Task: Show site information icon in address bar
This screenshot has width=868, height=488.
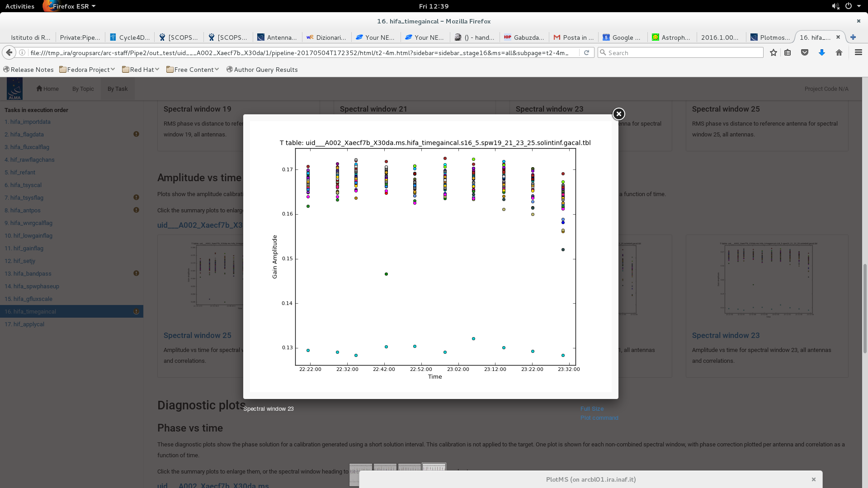Action: point(22,52)
